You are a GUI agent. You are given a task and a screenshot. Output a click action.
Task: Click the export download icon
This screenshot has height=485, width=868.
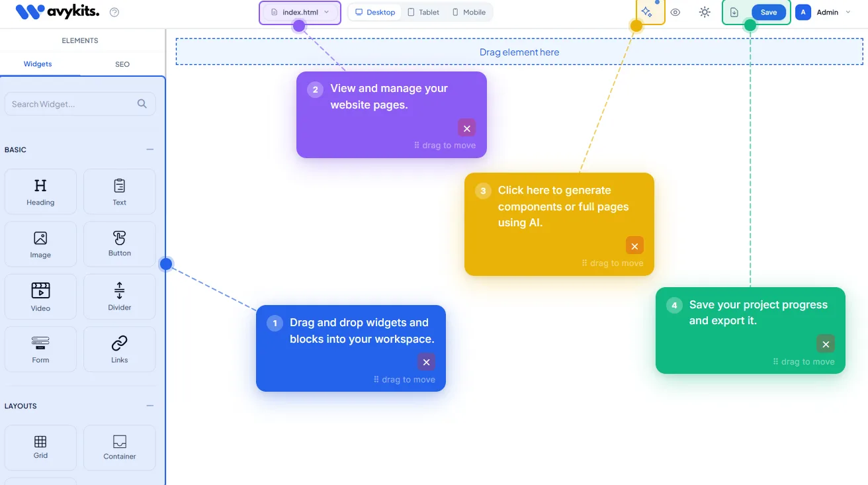tap(734, 12)
